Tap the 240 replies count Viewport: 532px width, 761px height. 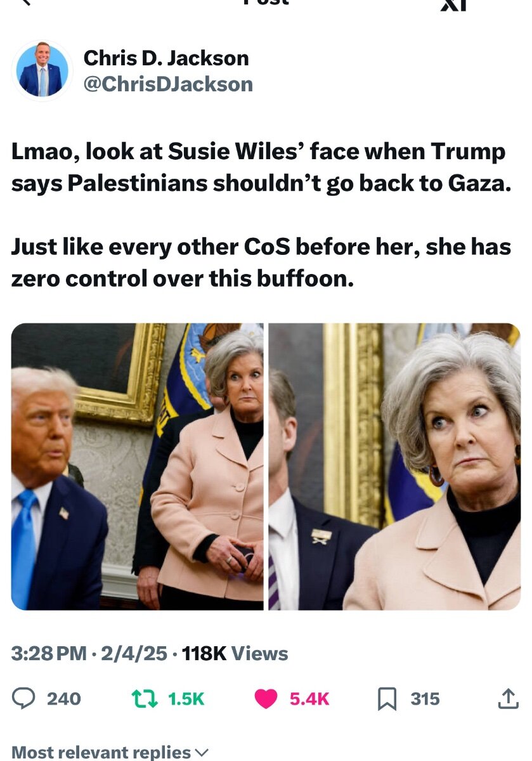[x=64, y=699]
